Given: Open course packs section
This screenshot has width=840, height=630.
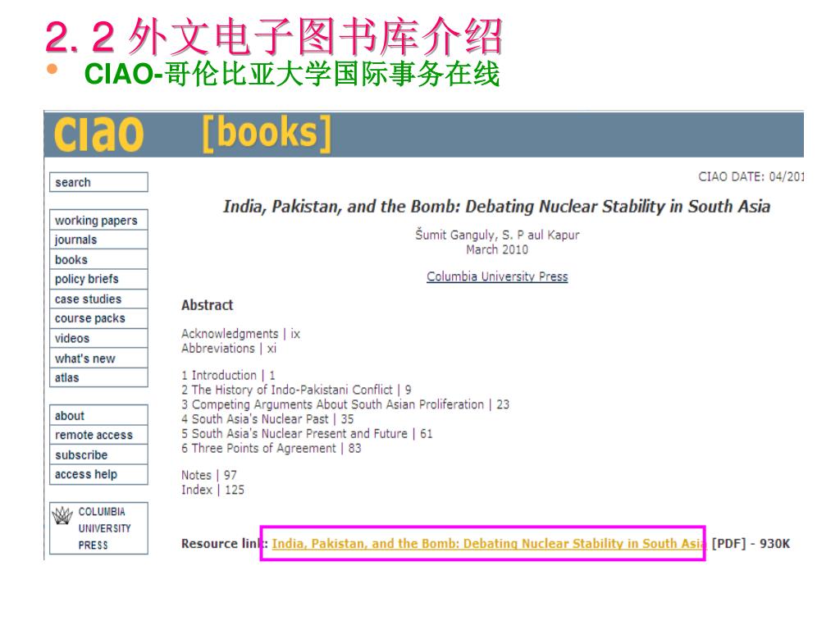Looking at the screenshot, I should coord(98,318).
